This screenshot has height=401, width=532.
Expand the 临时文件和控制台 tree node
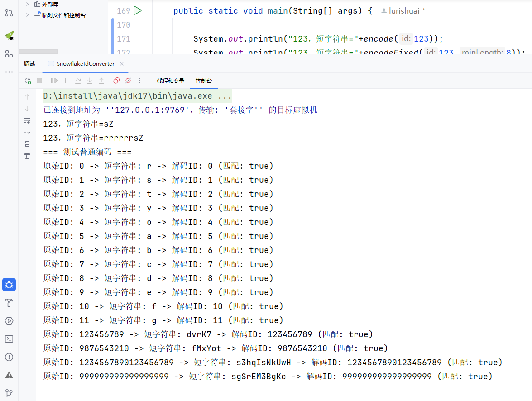point(27,15)
